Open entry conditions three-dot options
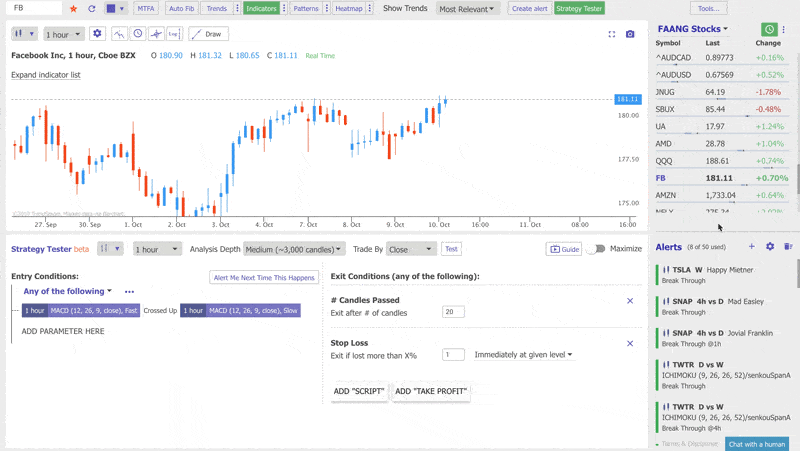The width and height of the screenshot is (800, 451). tap(129, 292)
